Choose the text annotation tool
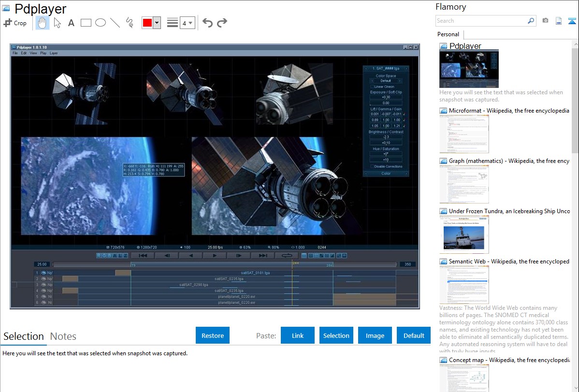 click(71, 23)
